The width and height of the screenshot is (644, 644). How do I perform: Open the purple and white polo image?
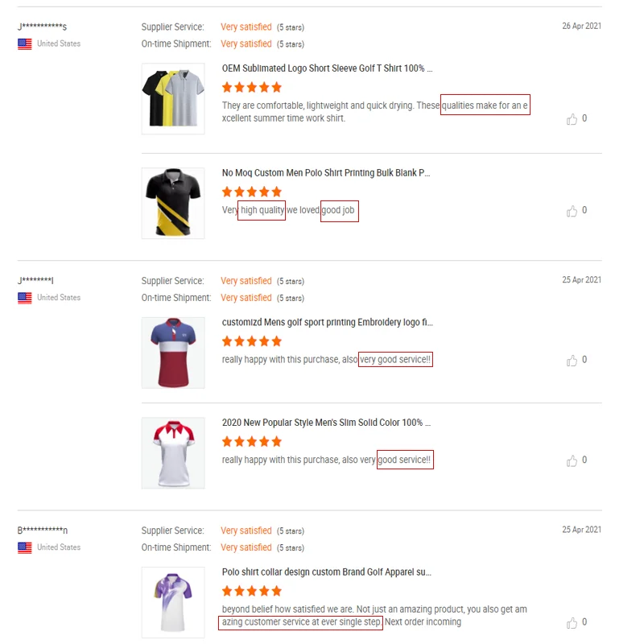point(173,603)
